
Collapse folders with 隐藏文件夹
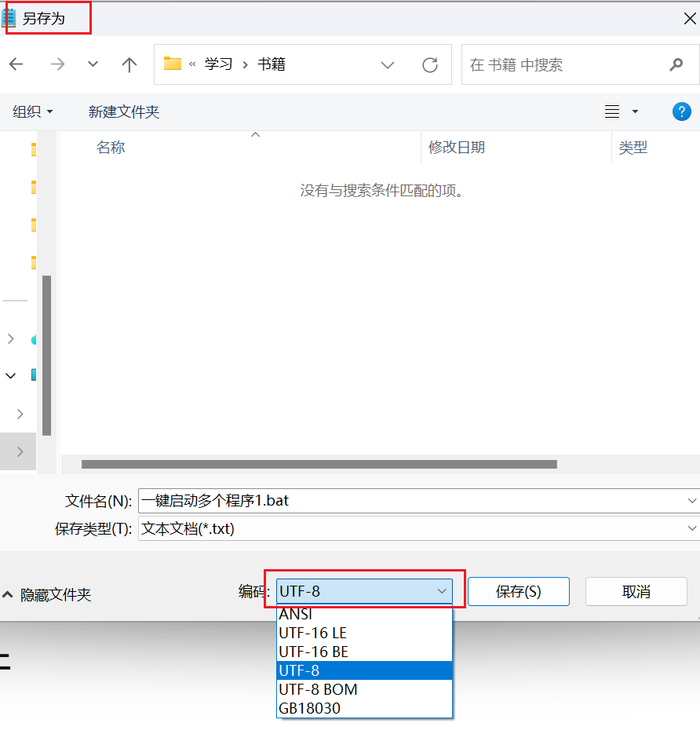click(47, 595)
